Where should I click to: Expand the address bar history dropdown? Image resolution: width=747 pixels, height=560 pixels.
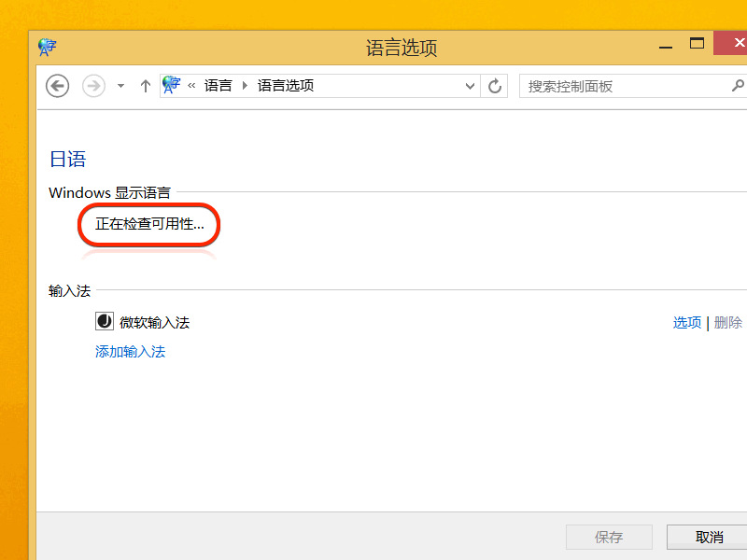pos(471,86)
